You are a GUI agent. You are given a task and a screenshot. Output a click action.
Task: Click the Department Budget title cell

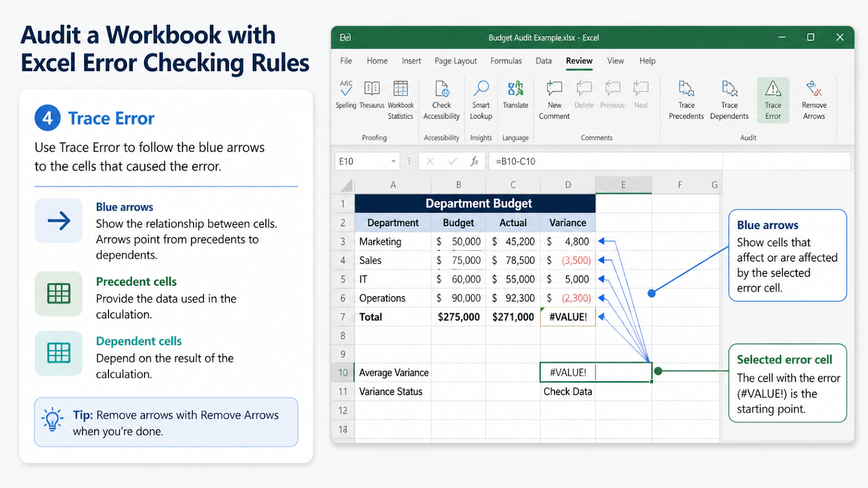[475, 203]
